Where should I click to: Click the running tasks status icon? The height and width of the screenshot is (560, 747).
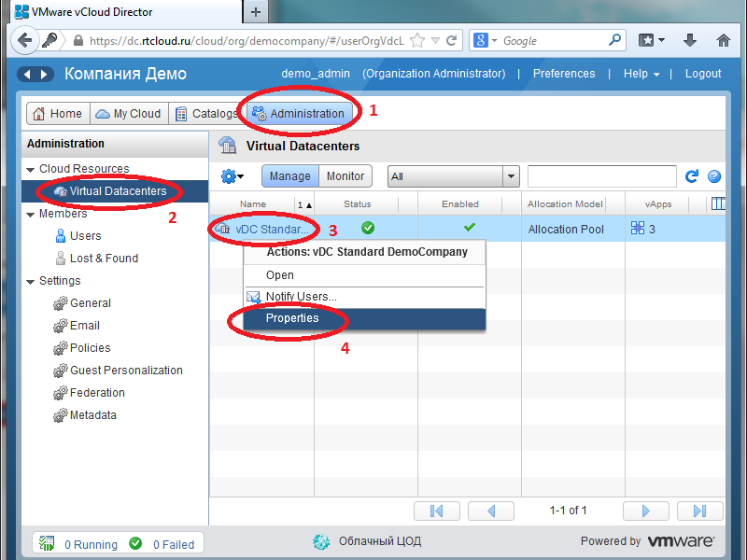(47, 543)
